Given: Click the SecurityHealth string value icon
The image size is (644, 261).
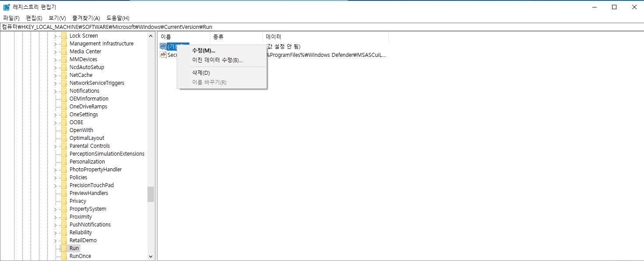Looking at the screenshot, I should (163, 55).
